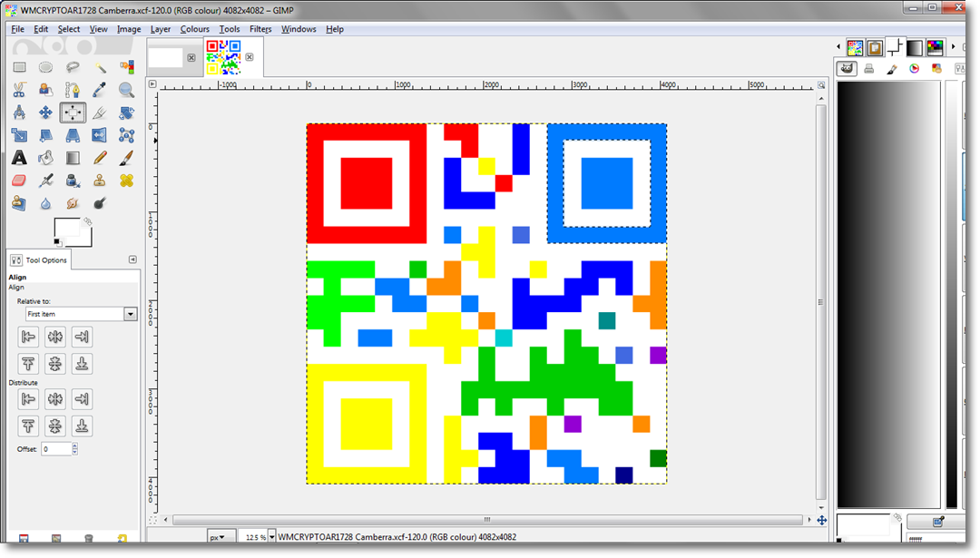Click the Distribute left edges button
Image resolution: width=980 pixels, height=558 pixels.
28,398
